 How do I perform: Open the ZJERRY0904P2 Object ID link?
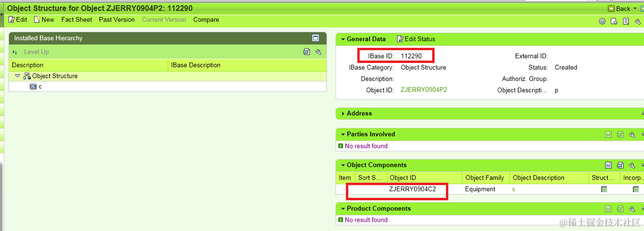coord(424,90)
